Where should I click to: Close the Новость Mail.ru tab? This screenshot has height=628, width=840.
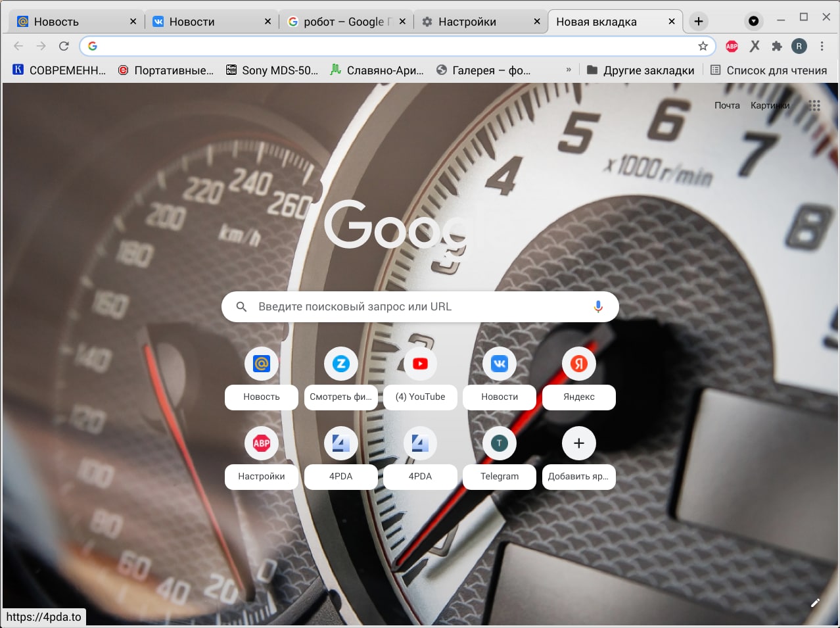[x=133, y=22]
